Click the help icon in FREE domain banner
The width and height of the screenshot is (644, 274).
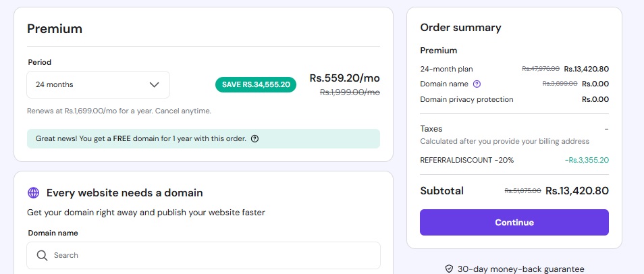(x=254, y=139)
